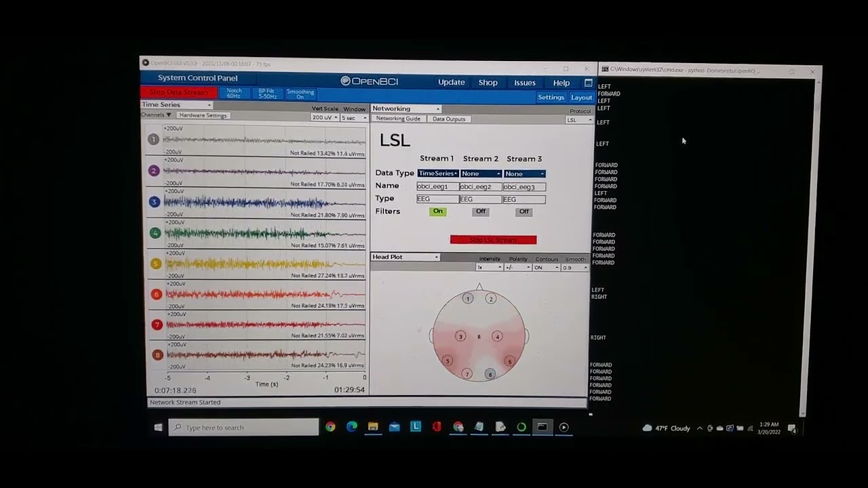
Task: Open the Time Series widget dropdown
Action: click(x=176, y=105)
